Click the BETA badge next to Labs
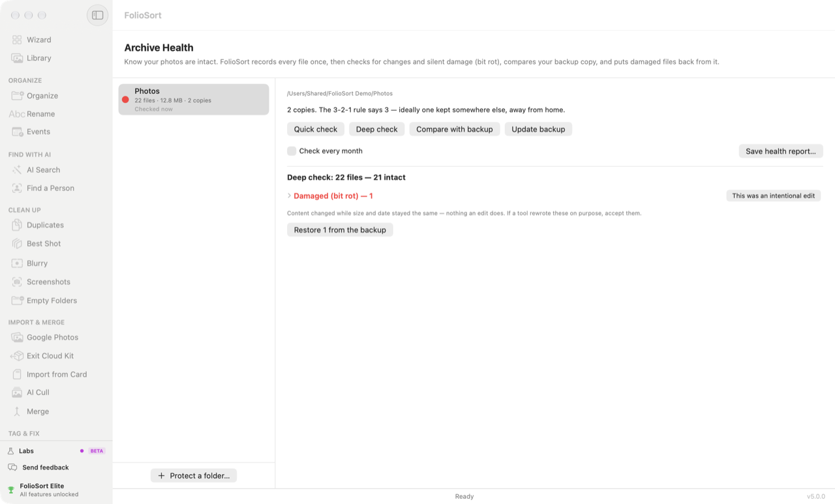 tap(97, 451)
